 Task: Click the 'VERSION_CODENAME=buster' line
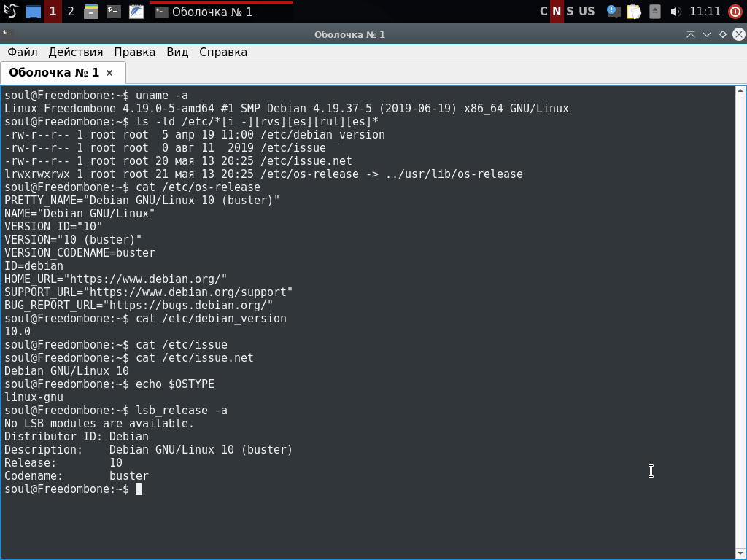tap(80, 253)
